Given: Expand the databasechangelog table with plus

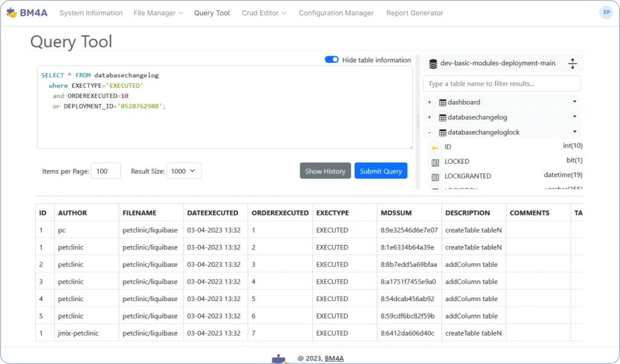Looking at the screenshot, I should click(x=429, y=117).
